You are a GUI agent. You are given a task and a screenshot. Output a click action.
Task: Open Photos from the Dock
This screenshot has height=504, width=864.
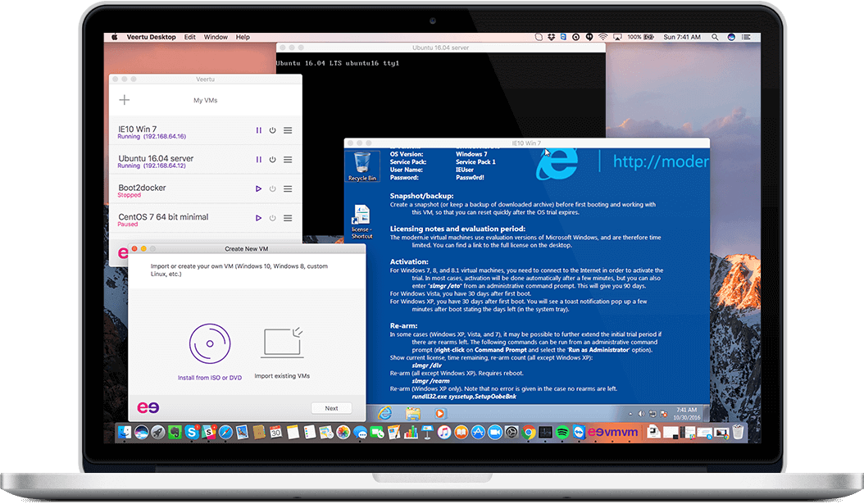343,433
